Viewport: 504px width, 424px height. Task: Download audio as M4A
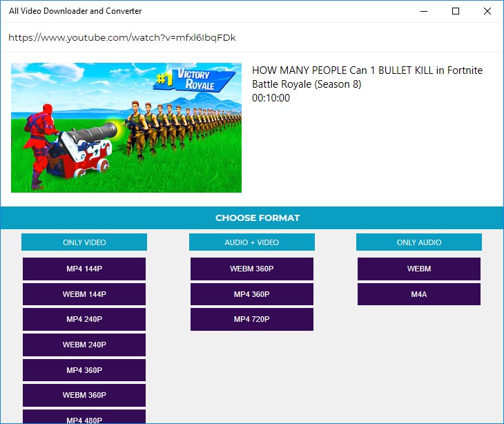(x=419, y=294)
